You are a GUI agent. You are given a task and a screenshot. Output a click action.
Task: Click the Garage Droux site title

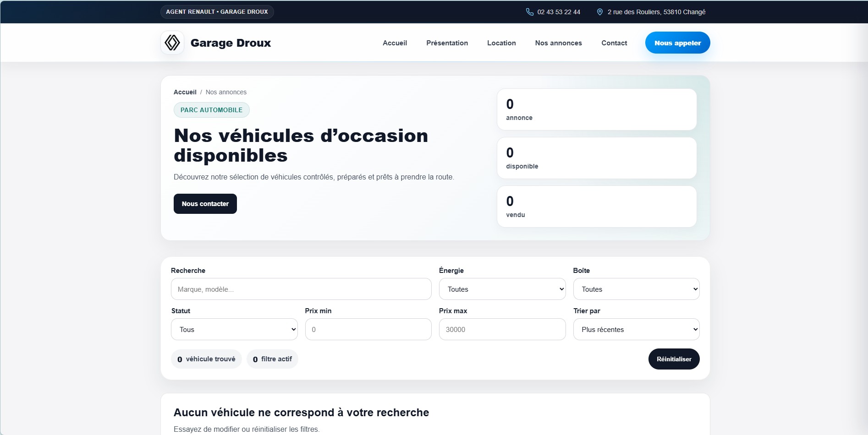[x=231, y=43]
